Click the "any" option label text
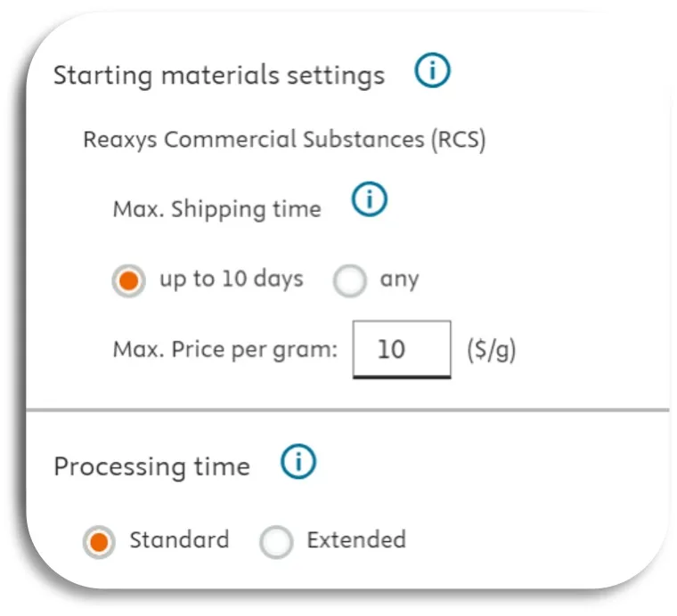 tap(399, 280)
